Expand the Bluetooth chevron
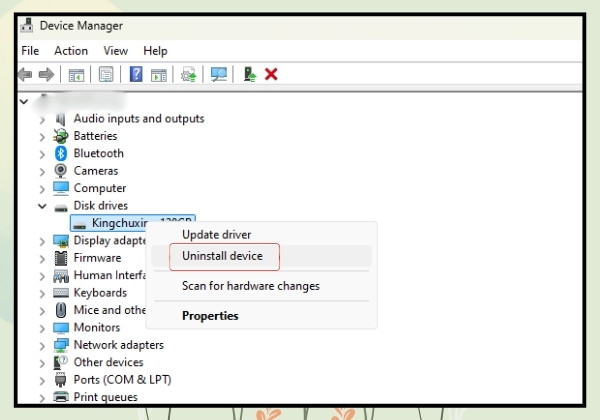The height and width of the screenshot is (420, 600). point(42,155)
